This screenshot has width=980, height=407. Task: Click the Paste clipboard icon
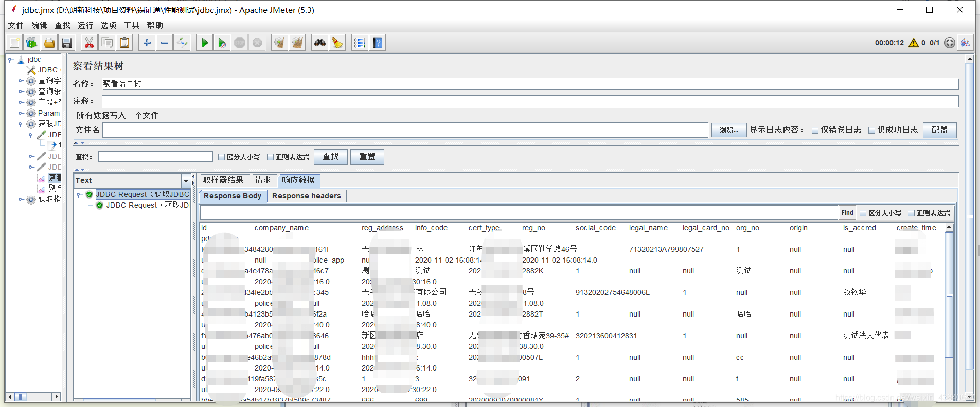pos(124,43)
